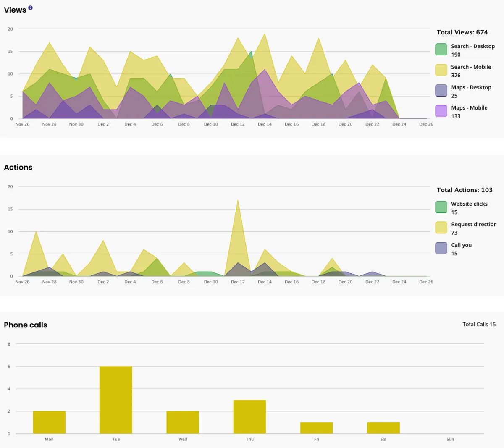Hide the Call you series swatch
The height and width of the screenshot is (448, 504).
441,248
